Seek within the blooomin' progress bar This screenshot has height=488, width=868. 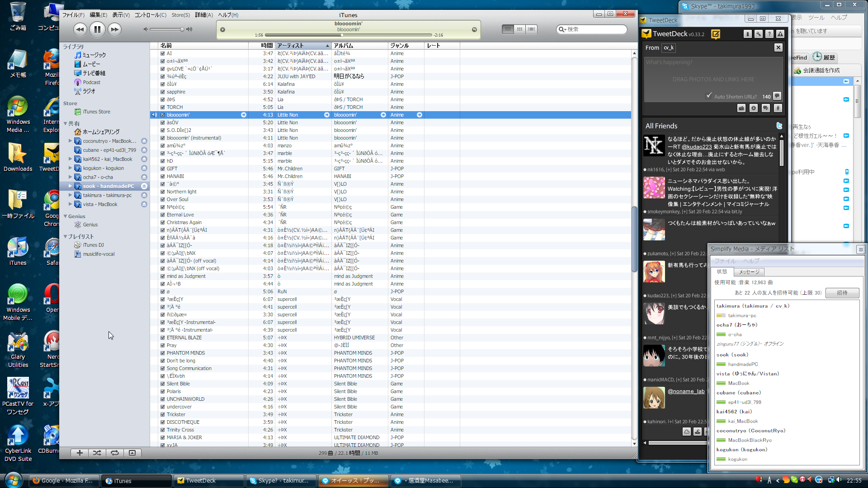click(x=348, y=35)
